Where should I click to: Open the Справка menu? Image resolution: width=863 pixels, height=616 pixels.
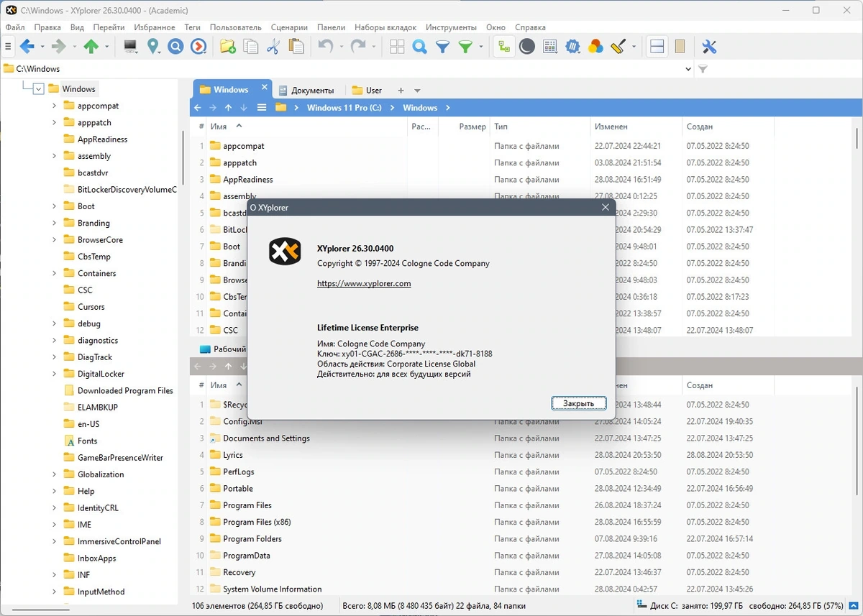point(530,27)
